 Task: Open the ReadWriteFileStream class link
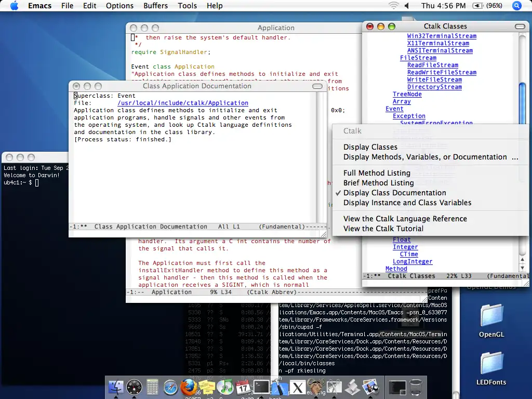point(442,72)
